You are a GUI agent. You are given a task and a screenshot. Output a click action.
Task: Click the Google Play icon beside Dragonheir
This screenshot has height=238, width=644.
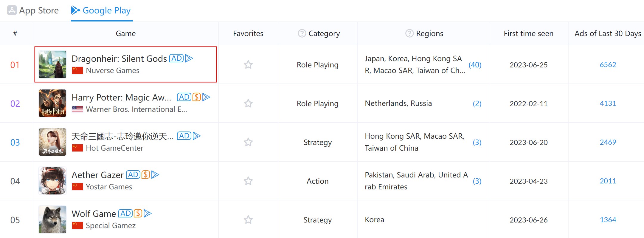(x=189, y=58)
